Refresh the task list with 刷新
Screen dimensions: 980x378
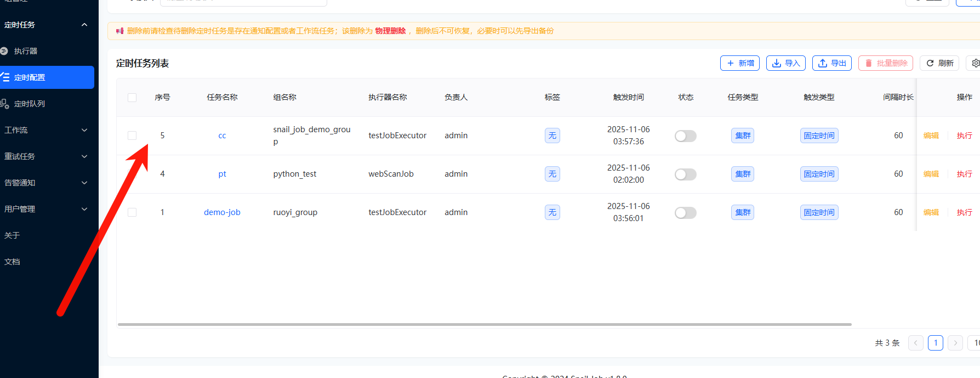(939, 63)
